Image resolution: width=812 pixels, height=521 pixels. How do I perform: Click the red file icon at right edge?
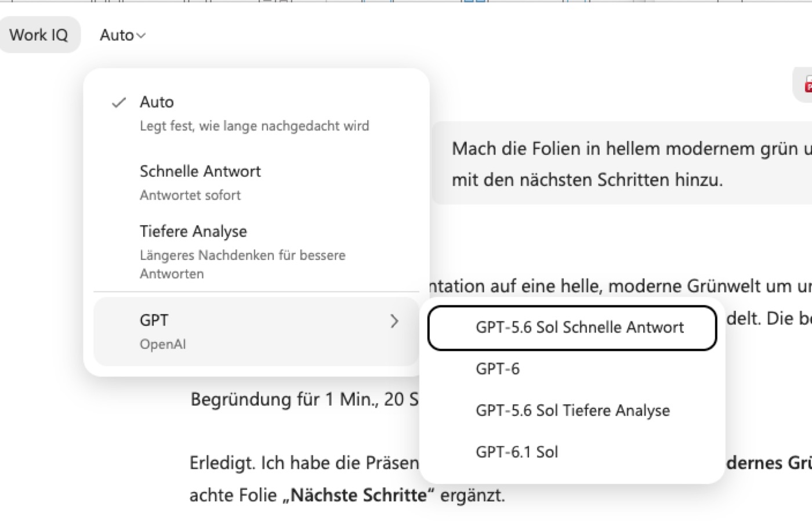[x=807, y=85]
